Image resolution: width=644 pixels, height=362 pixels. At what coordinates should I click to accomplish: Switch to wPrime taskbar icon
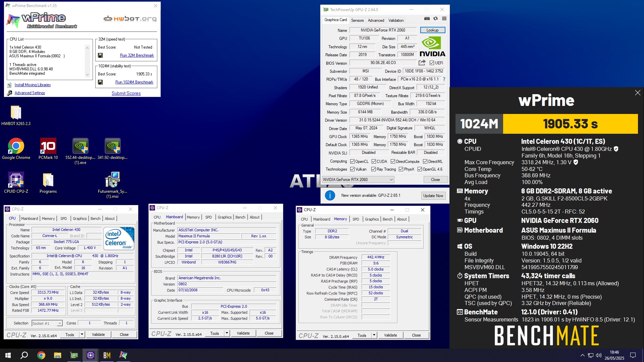click(123, 355)
